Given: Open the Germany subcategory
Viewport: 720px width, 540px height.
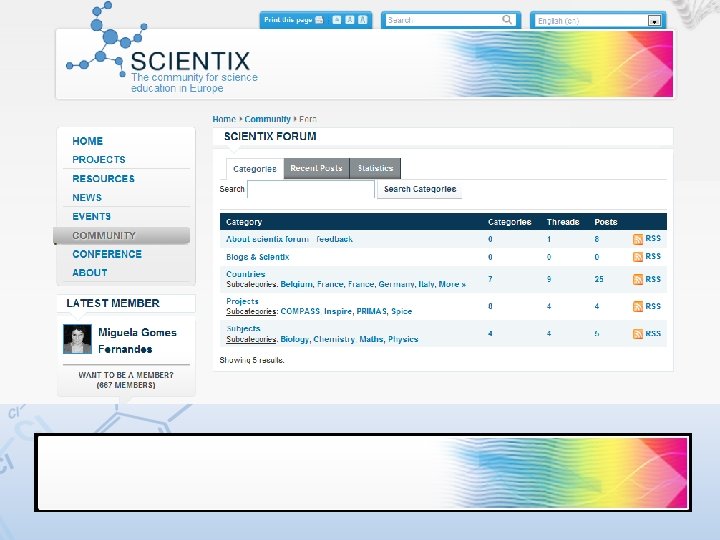Looking at the screenshot, I should (x=396, y=284).
